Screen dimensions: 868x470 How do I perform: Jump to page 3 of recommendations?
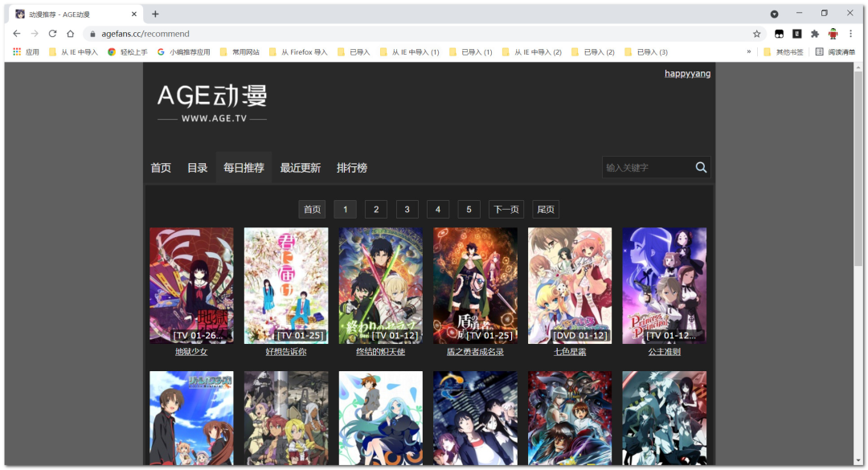click(x=407, y=210)
